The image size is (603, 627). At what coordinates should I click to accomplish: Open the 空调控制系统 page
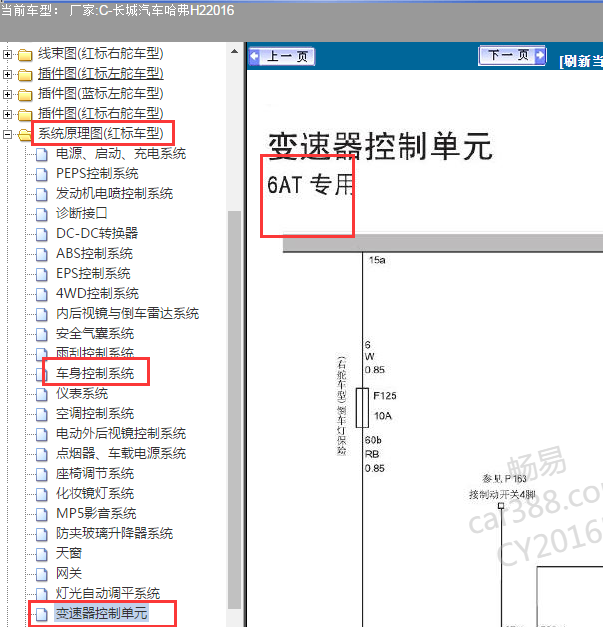95,413
